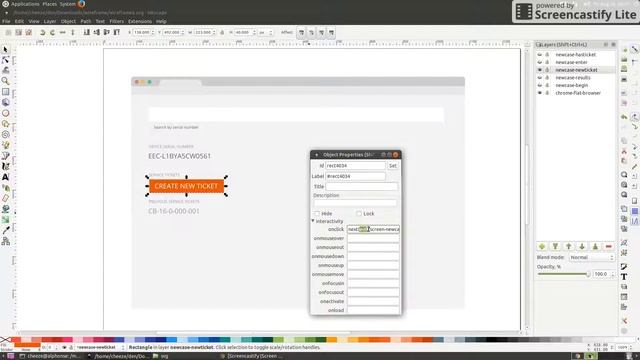Viewport: 640px width, 360px height.
Task: Adjust the layer Opacity slider
Action: 564,274
